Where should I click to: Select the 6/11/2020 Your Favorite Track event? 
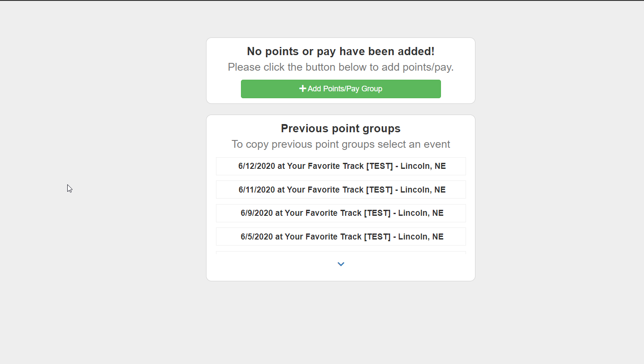(x=341, y=190)
